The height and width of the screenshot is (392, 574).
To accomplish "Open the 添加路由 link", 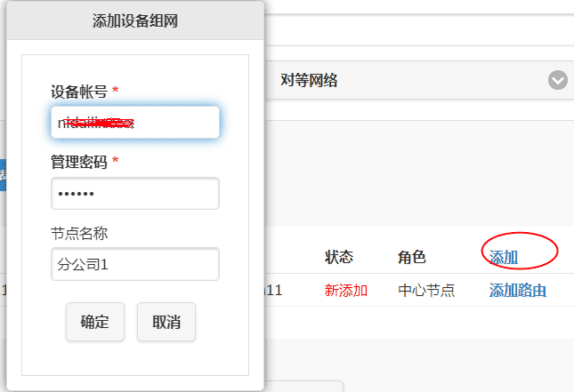I will [x=517, y=290].
